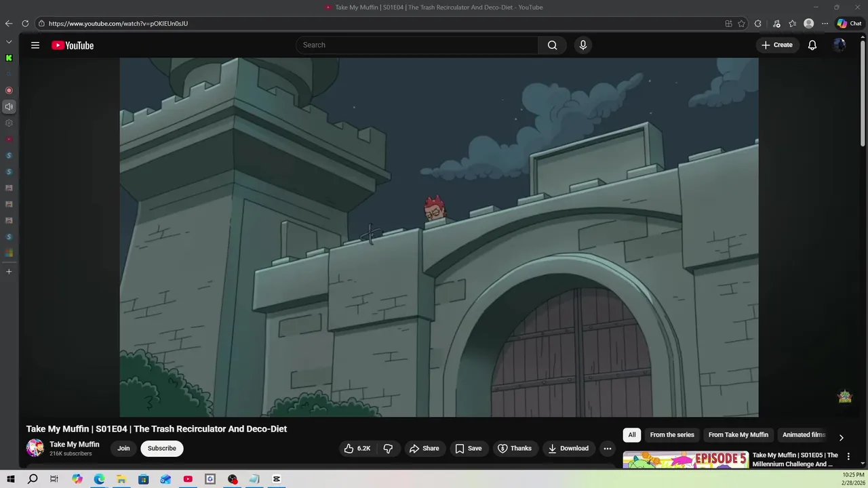Image resolution: width=868 pixels, height=488 pixels.
Task: Dislike this video
Action: coord(388,448)
